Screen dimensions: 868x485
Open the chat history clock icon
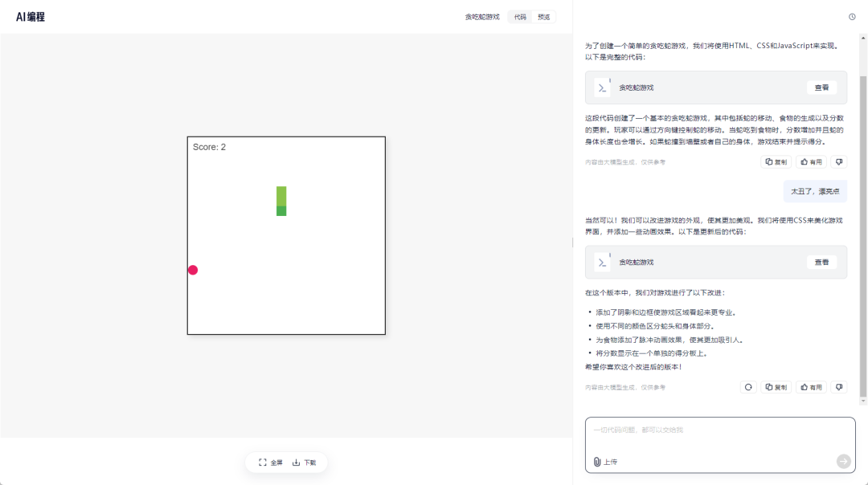pos(852,17)
